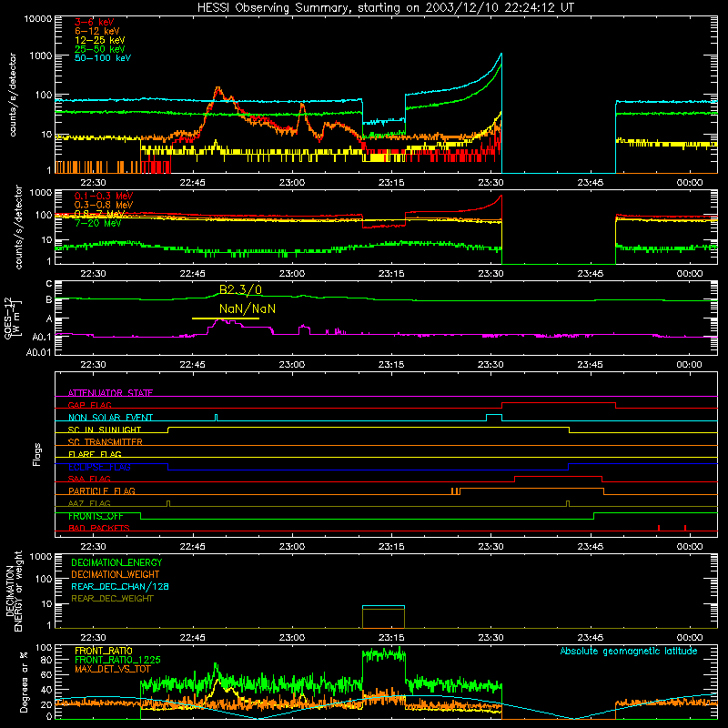Screen dimensions: 728x728
Task: Click the FRONT_RATIO legend label
Action: (x=104, y=651)
